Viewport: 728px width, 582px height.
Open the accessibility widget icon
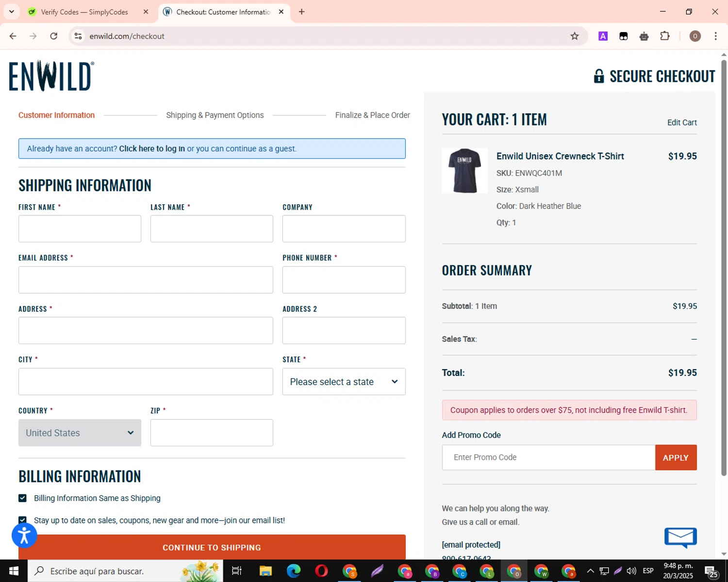pos(24,535)
